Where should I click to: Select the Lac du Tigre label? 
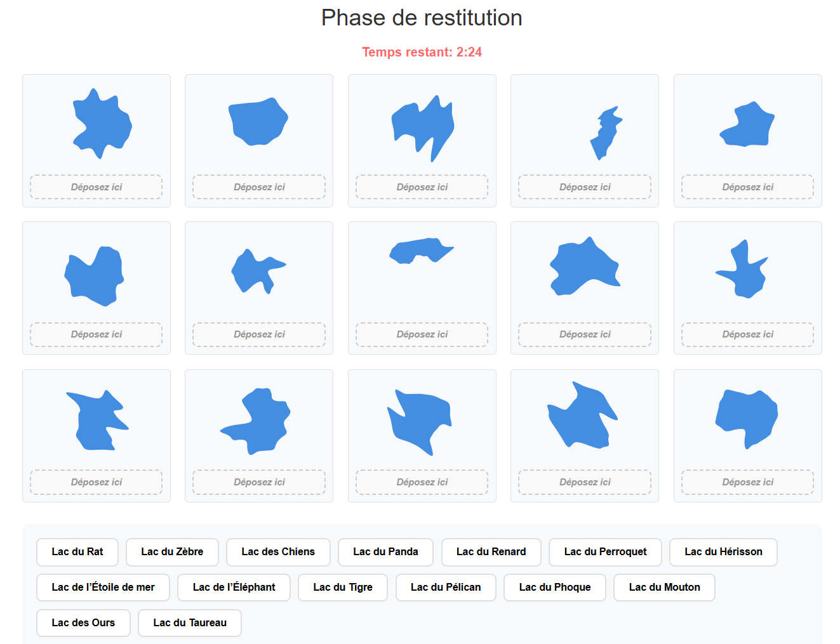(x=343, y=588)
